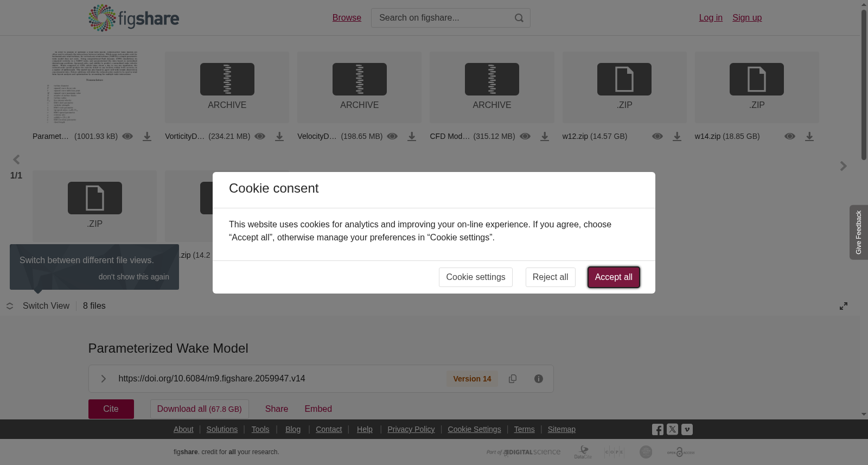Show DOI info icon

click(x=539, y=379)
